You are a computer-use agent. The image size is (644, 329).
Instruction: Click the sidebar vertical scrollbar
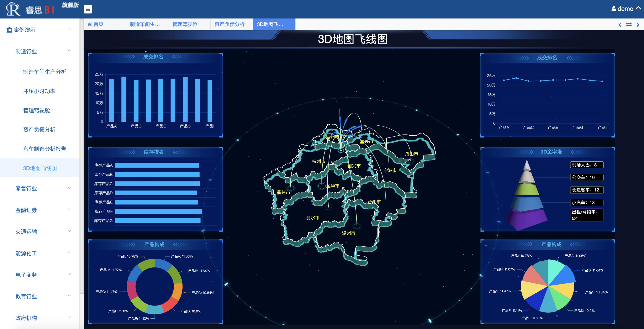point(82,156)
